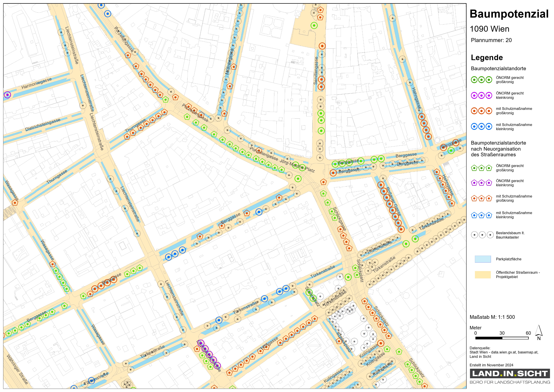Viewport: 554px width, 392px height.
Task: Click first green circle ÖNORM großkronig legend symbol
Action: (x=474, y=80)
